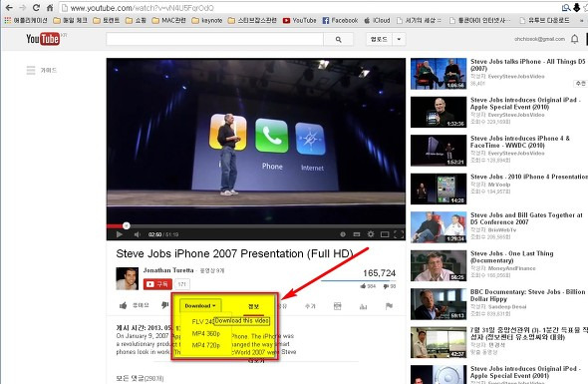588x384 pixels.
Task: Open the MAC관련 bookmarks folder
Action: coord(168,20)
